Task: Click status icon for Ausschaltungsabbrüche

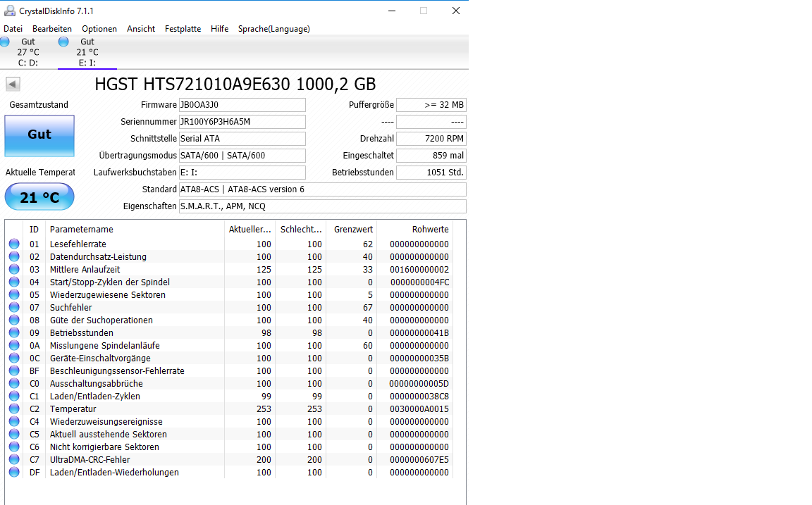Action: [x=14, y=383]
